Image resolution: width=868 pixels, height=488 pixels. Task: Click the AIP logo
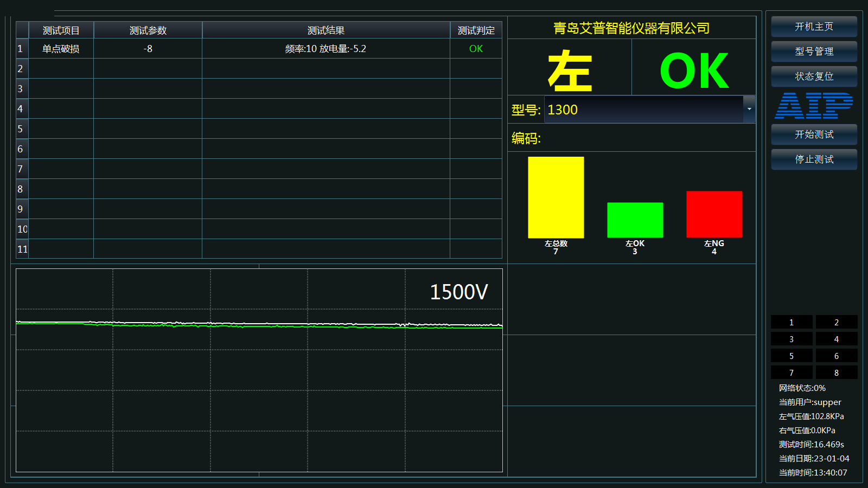click(x=814, y=106)
